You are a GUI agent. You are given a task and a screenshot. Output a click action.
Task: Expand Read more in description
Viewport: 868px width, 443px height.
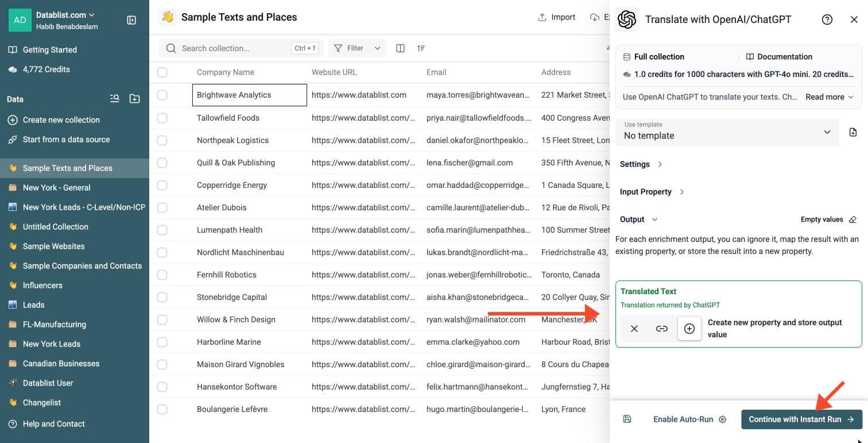pyautogui.click(x=830, y=97)
